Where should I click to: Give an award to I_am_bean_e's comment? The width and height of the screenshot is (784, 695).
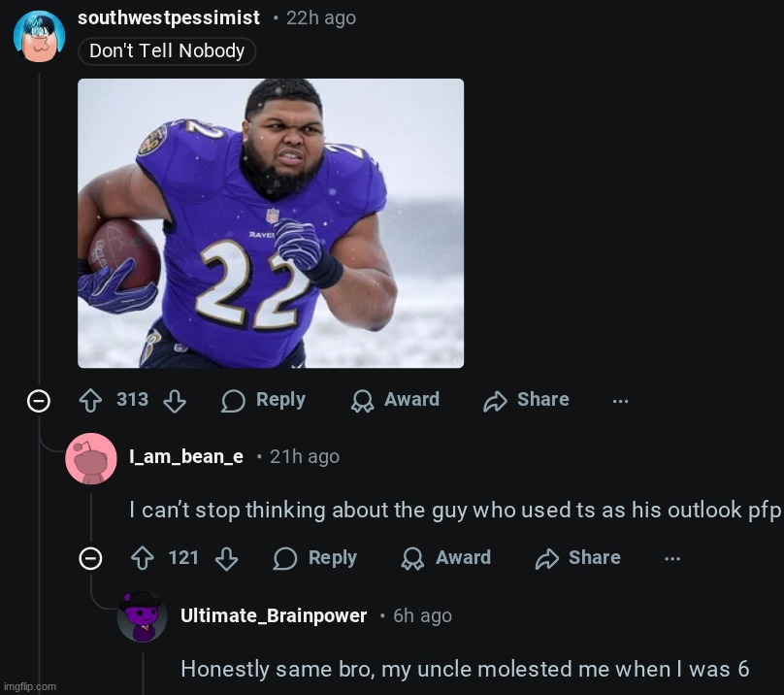point(446,558)
